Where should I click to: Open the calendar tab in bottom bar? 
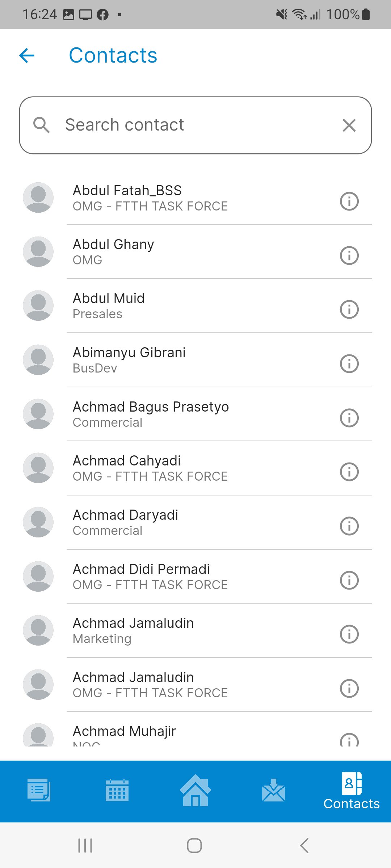117,791
